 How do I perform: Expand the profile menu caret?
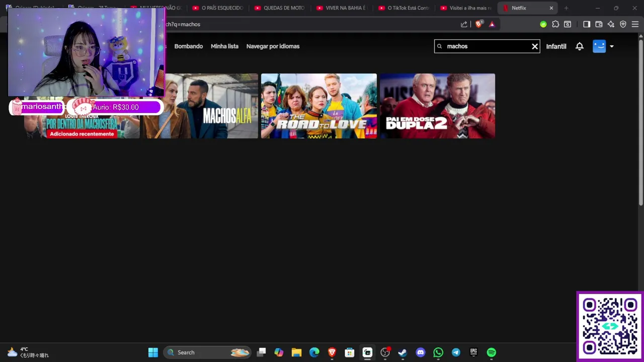click(612, 46)
